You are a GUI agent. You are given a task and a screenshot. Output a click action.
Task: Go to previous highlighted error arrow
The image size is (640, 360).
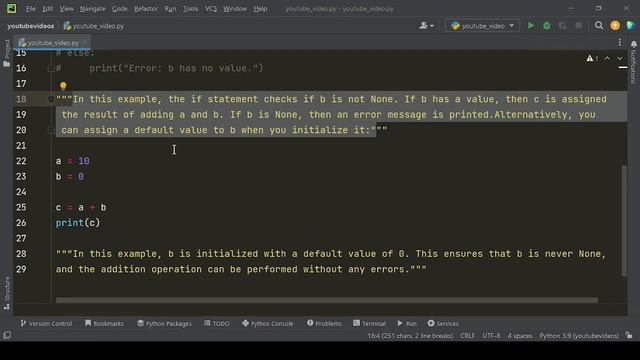(x=607, y=59)
